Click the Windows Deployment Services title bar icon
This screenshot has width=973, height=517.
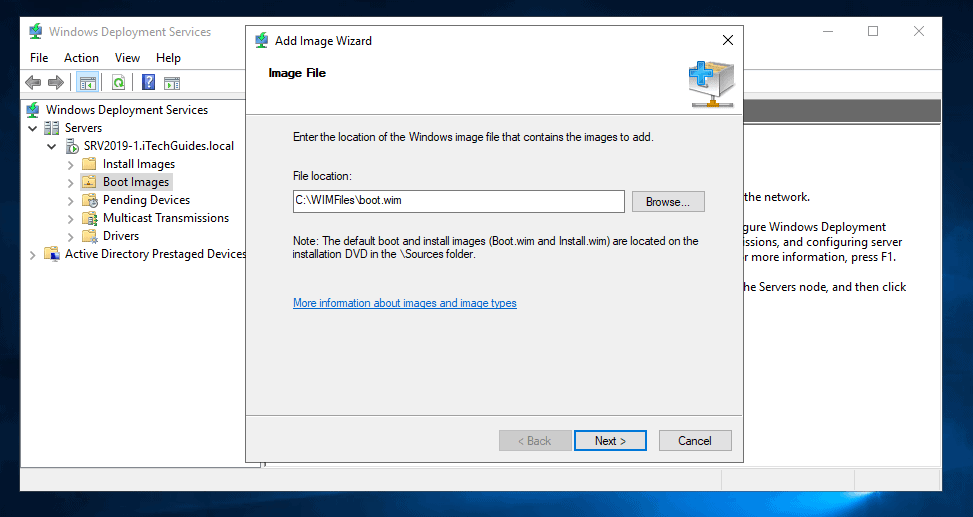(x=36, y=31)
